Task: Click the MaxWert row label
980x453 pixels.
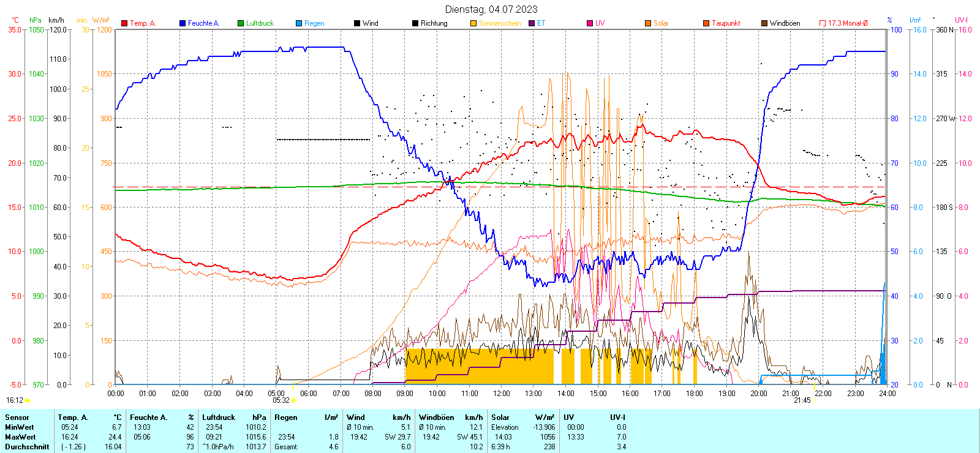Action: [20, 437]
